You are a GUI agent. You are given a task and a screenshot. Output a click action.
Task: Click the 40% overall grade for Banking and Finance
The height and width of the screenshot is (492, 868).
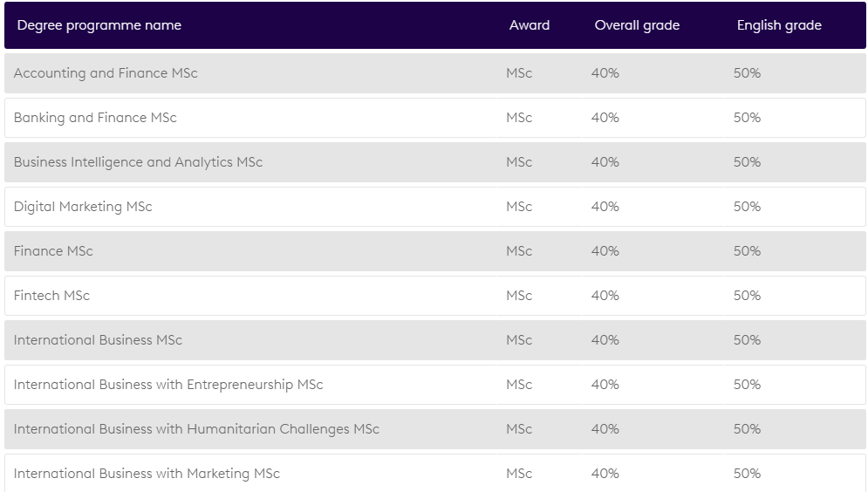[605, 118]
